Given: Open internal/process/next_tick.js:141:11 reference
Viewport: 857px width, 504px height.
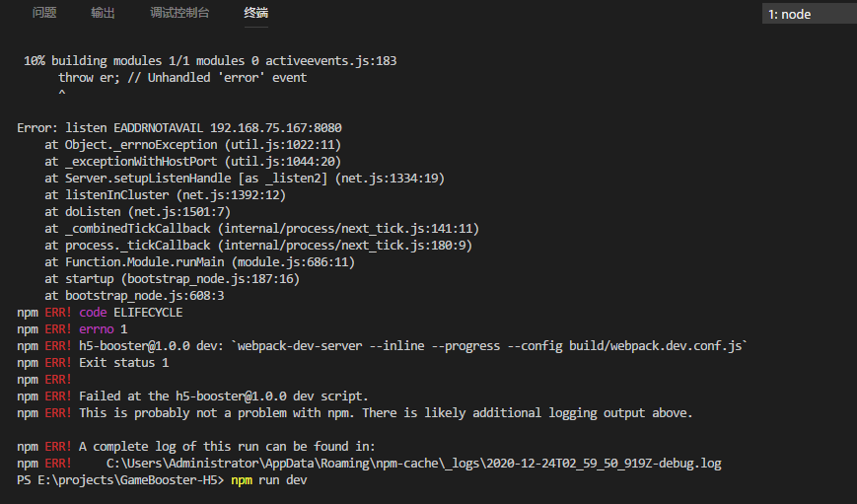Looking at the screenshot, I should tap(351, 229).
